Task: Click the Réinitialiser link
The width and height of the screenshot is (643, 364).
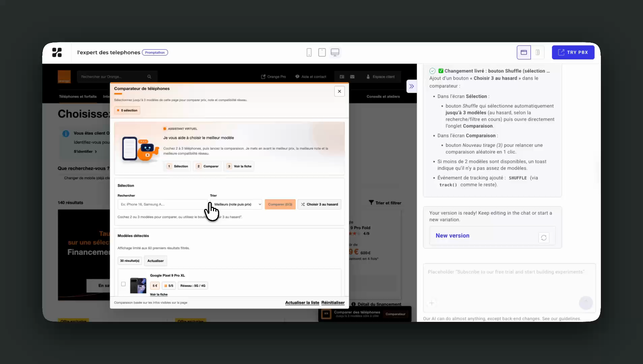Action: [x=333, y=303]
